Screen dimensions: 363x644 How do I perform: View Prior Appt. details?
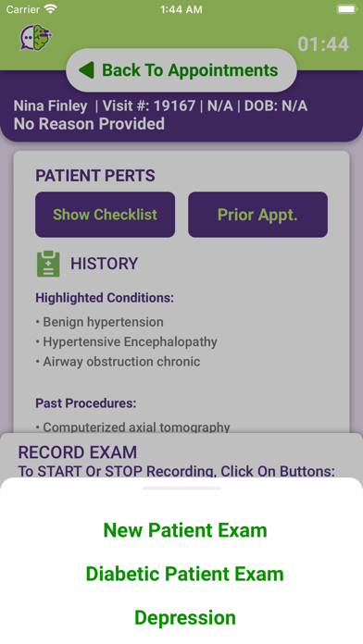click(x=257, y=215)
